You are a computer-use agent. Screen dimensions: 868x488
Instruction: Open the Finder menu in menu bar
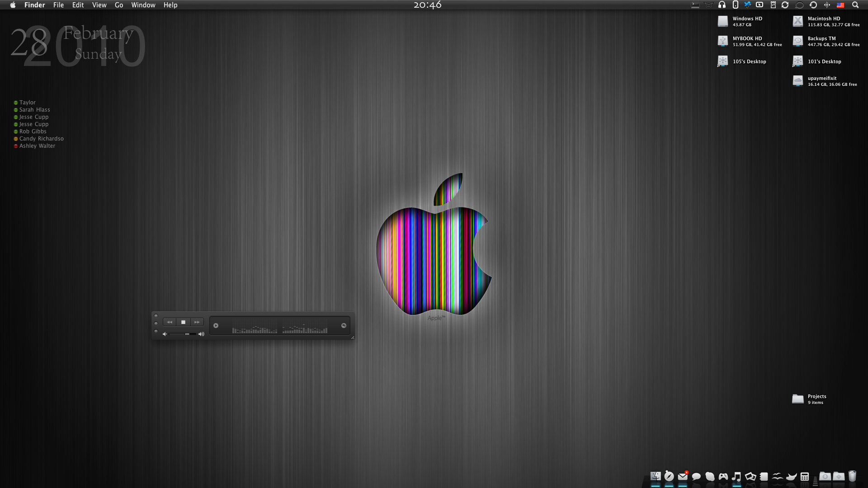coord(34,5)
